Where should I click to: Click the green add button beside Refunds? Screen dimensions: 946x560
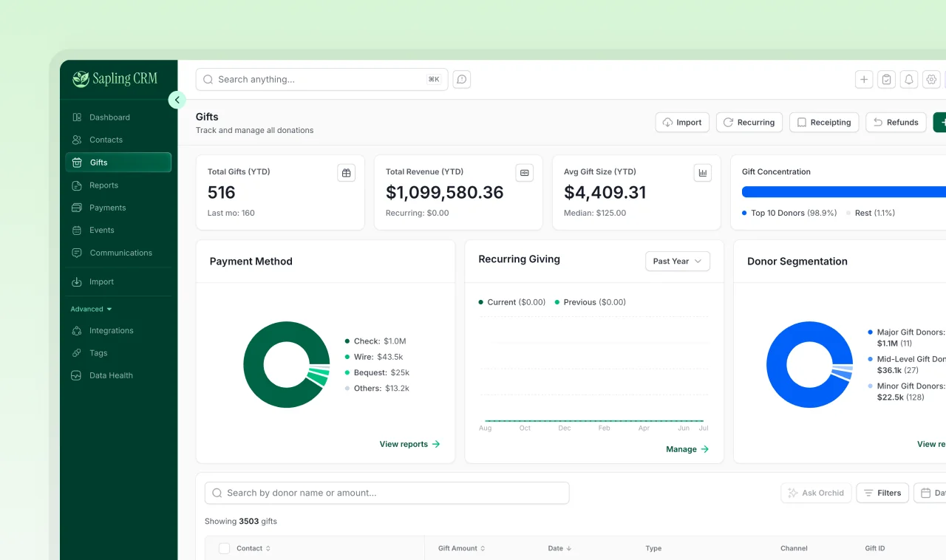coord(939,123)
